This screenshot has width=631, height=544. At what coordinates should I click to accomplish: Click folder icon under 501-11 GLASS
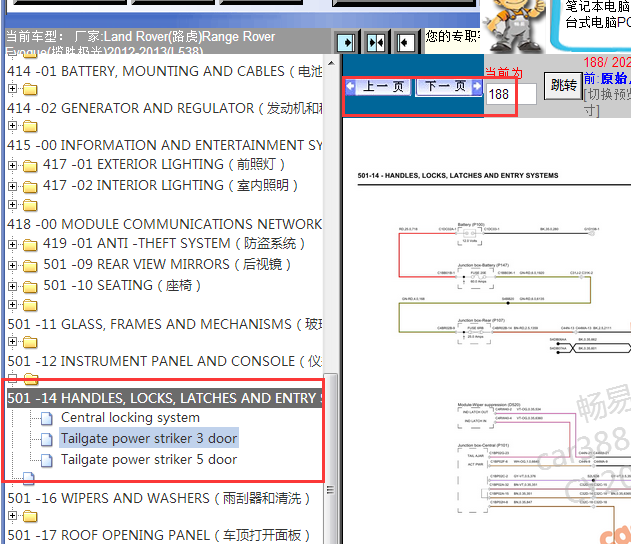point(30,342)
